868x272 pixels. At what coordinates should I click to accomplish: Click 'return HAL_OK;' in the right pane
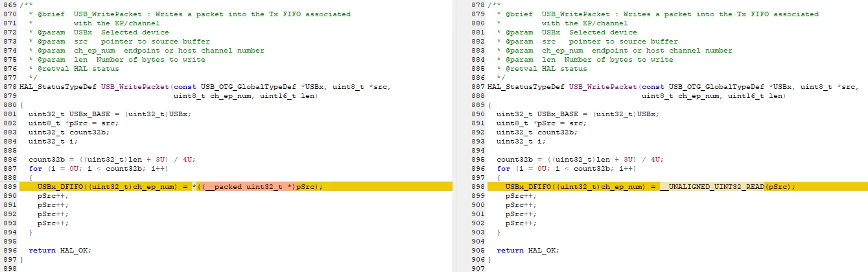[528, 250]
